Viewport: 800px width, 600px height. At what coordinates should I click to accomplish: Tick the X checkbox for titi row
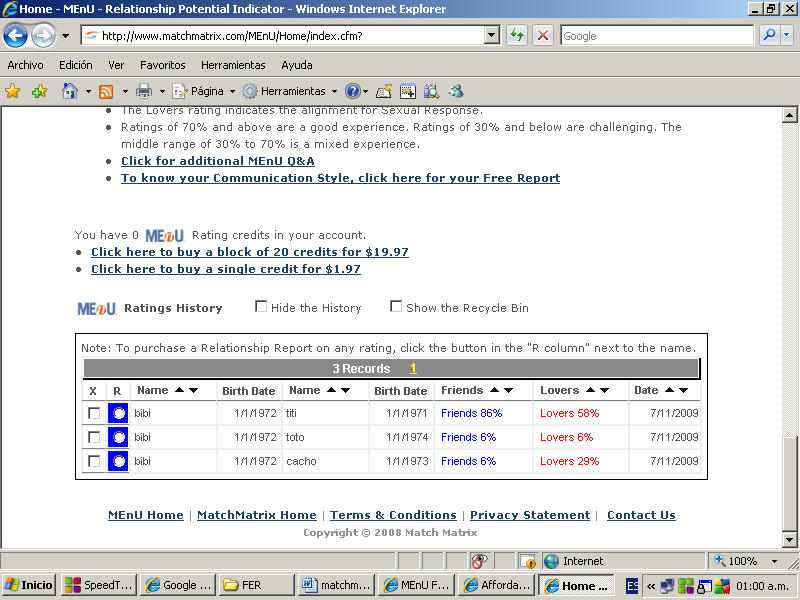point(94,413)
